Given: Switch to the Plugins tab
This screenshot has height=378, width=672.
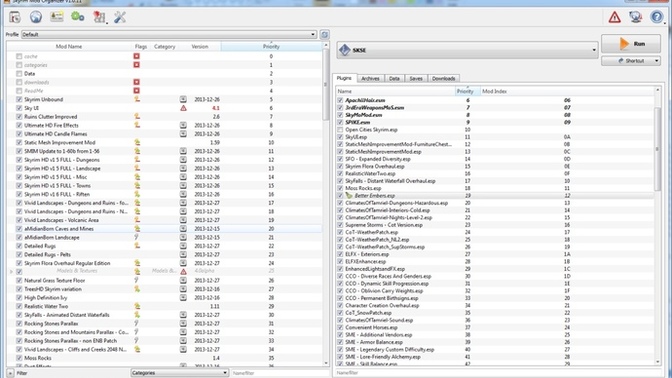Looking at the screenshot, I should click(x=344, y=78).
